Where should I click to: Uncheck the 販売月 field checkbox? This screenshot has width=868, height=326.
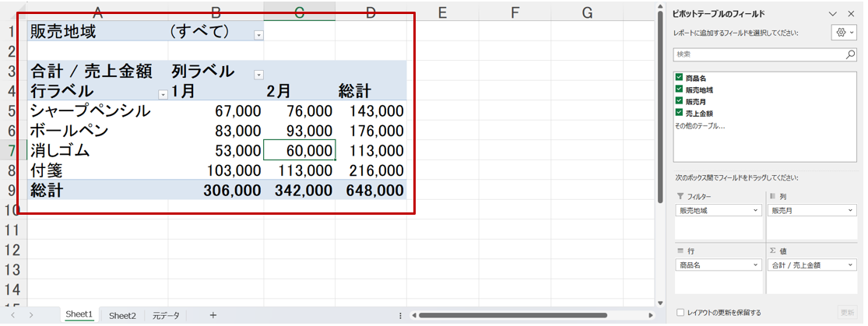pos(680,101)
